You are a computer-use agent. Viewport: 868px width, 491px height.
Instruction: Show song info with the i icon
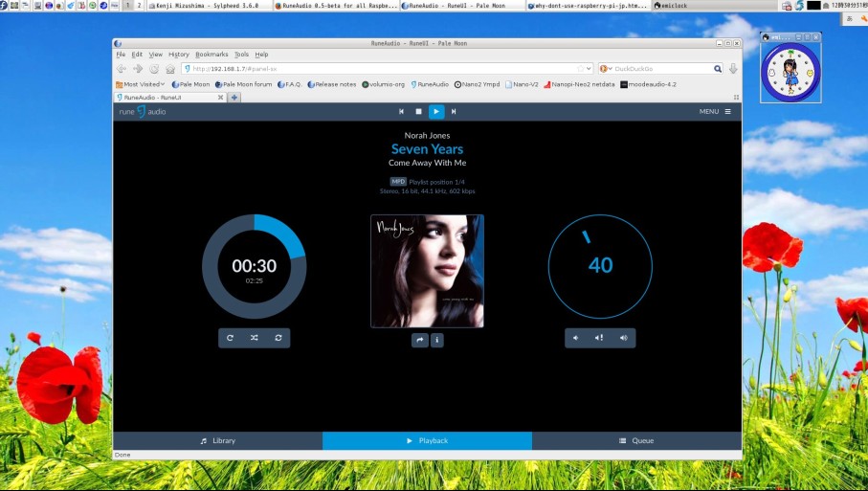pos(437,340)
